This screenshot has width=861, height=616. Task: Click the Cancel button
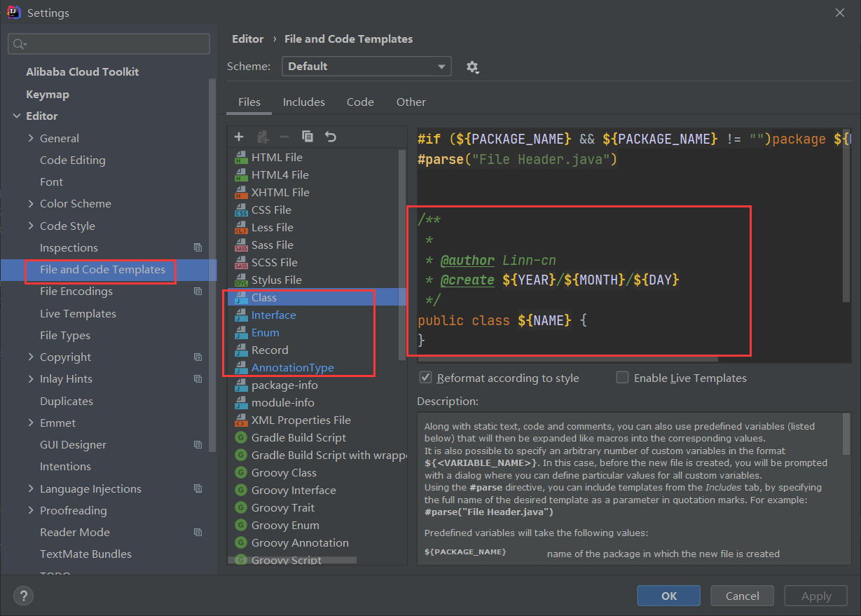coord(743,596)
